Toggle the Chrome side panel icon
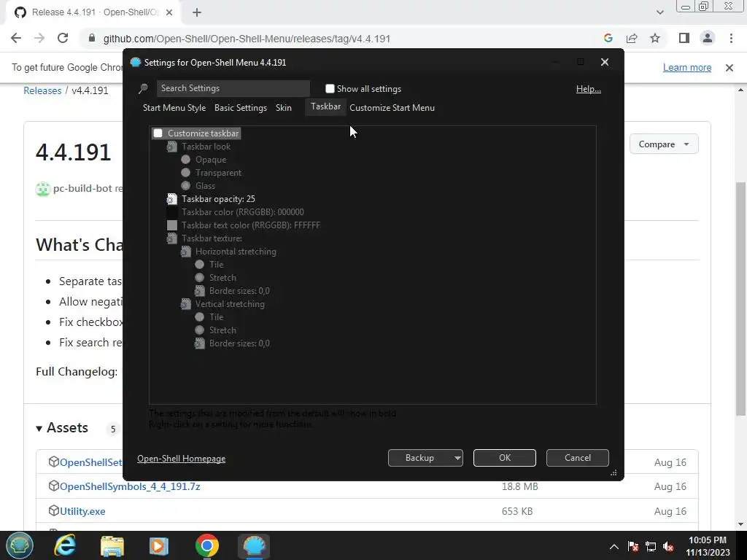The height and width of the screenshot is (560, 747). (684, 38)
